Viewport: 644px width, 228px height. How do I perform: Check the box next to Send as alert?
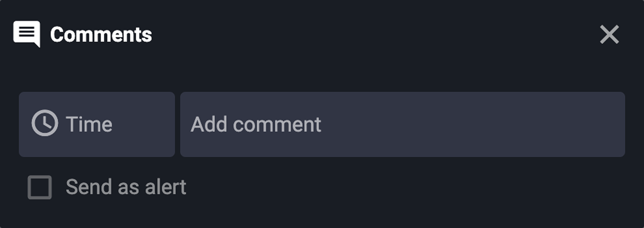tap(40, 187)
